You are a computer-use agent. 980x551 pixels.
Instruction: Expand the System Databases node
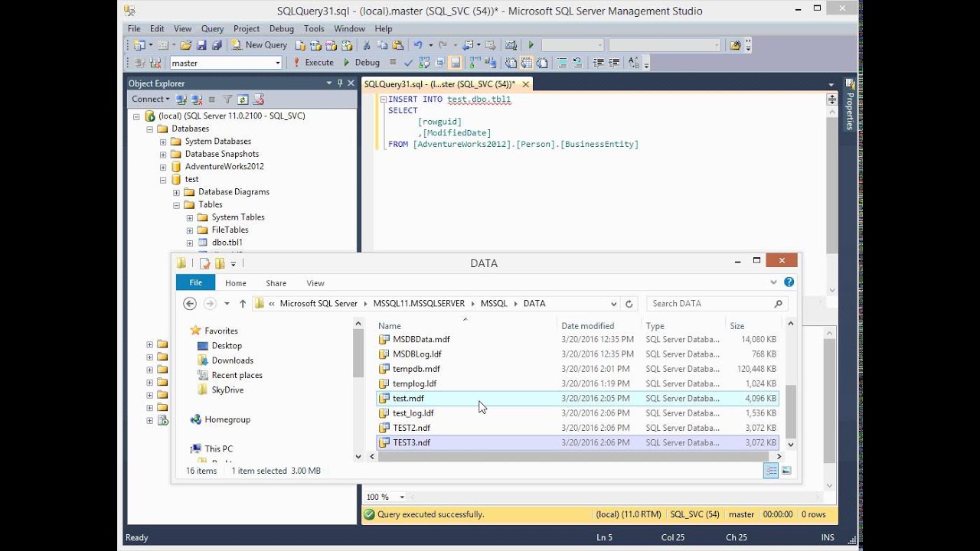[163, 142]
